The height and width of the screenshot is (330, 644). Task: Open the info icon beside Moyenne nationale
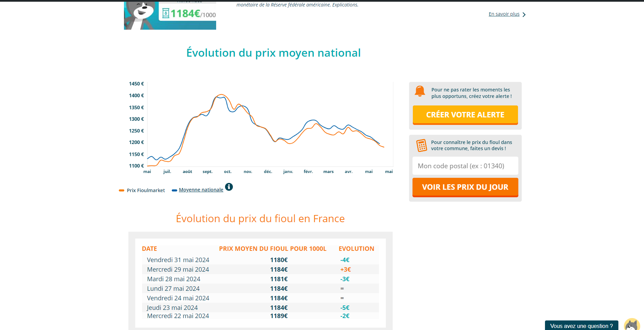tap(229, 187)
